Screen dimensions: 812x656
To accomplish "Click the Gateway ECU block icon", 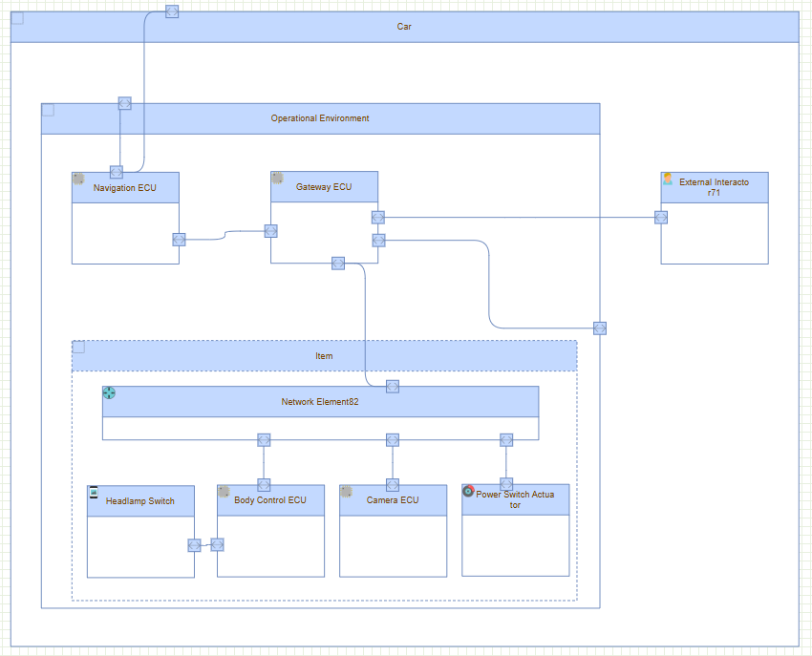I will point(277,178).
